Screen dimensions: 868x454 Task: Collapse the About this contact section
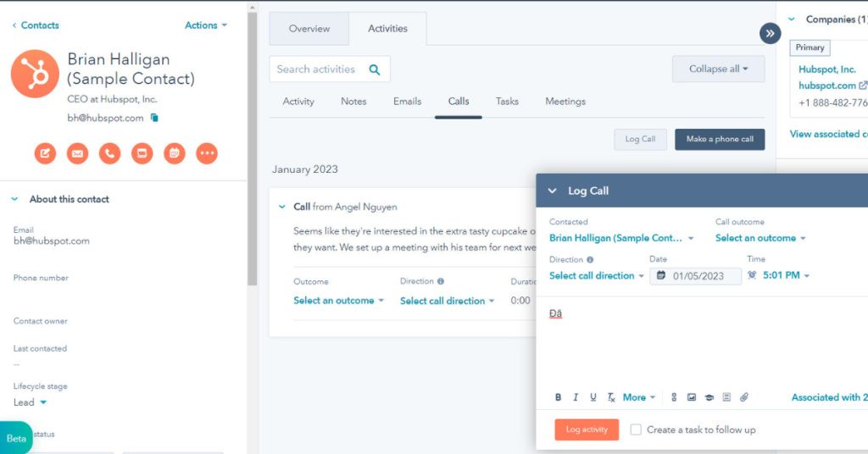pyautogui.click(x=14, y=200)
